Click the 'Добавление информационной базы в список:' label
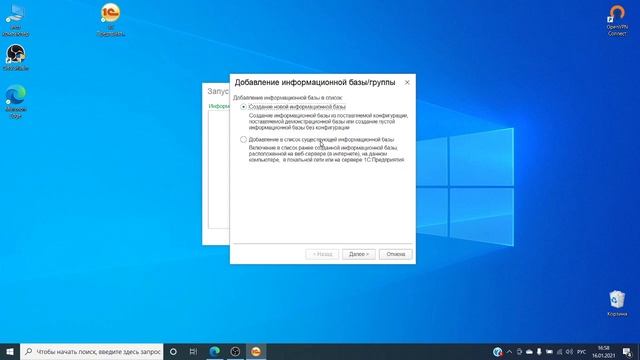Viewport: 640px width, 360px height. point(288,98)
